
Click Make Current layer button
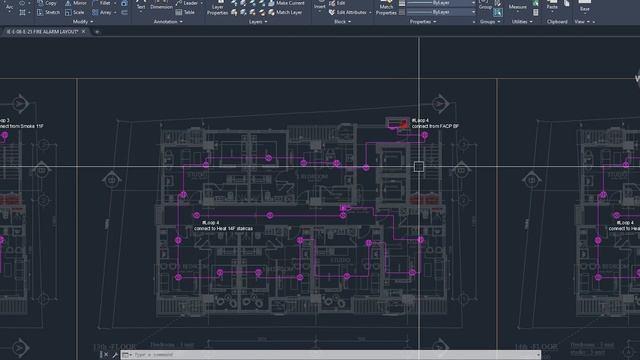click(286, 3)
